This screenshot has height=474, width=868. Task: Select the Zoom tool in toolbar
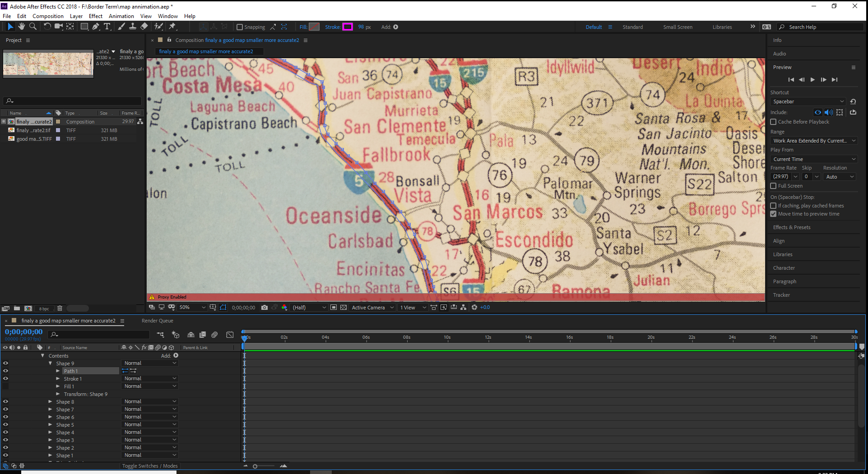pos(33,27)
